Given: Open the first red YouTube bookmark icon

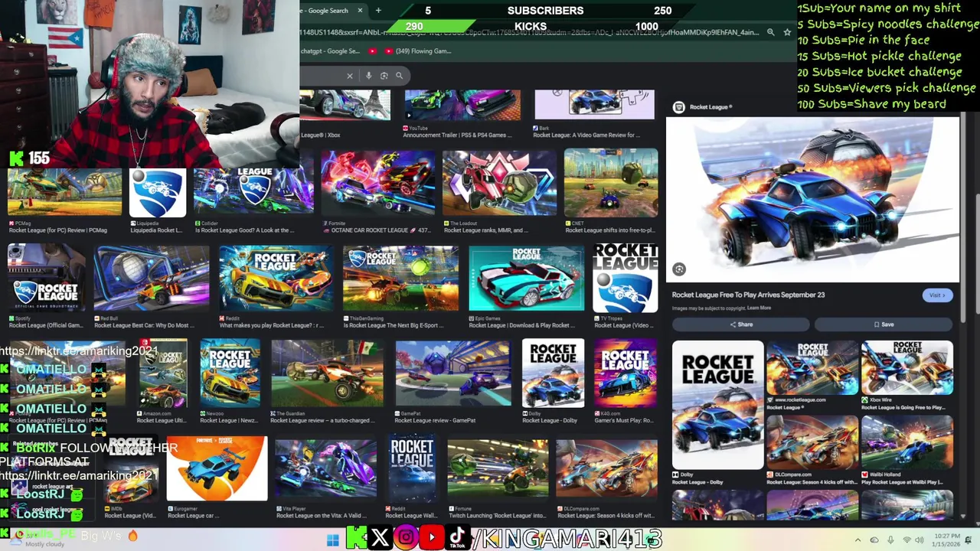Looking at the screenshot, I should 373,51.
